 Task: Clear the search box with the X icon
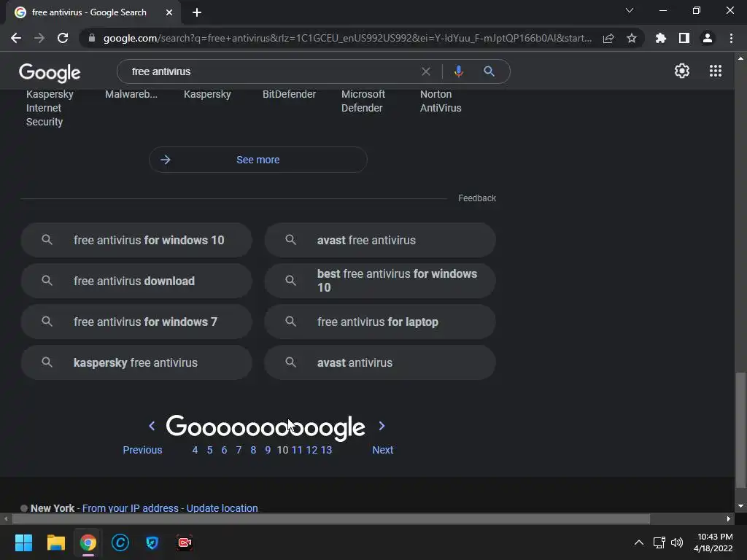pos(426,71)
